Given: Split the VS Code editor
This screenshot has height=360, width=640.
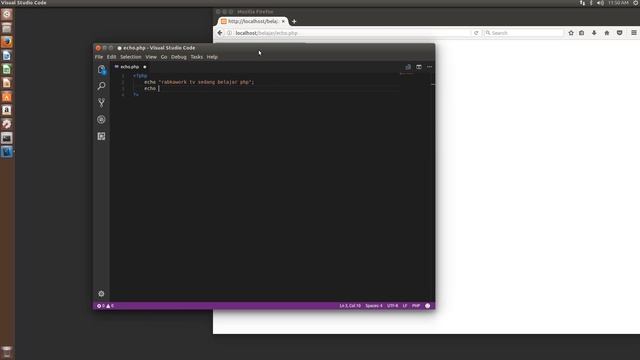Looking at the screenshot, I should click(x=419, y=67).
